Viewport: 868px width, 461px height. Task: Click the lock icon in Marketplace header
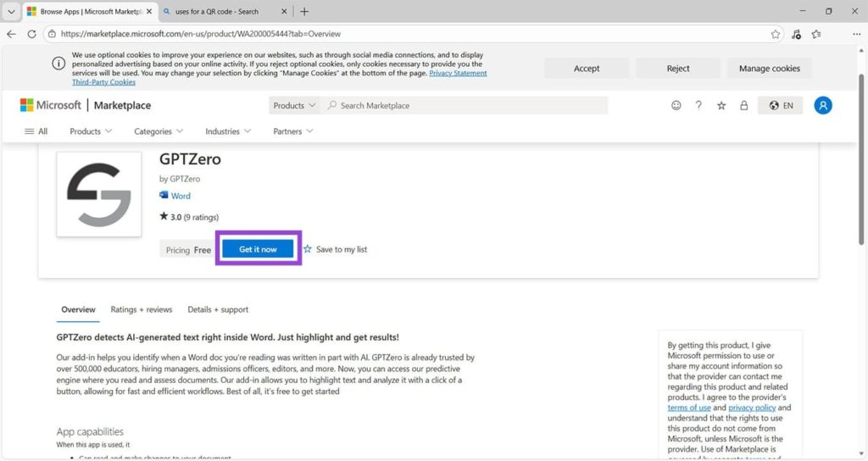tap(744, 105)
